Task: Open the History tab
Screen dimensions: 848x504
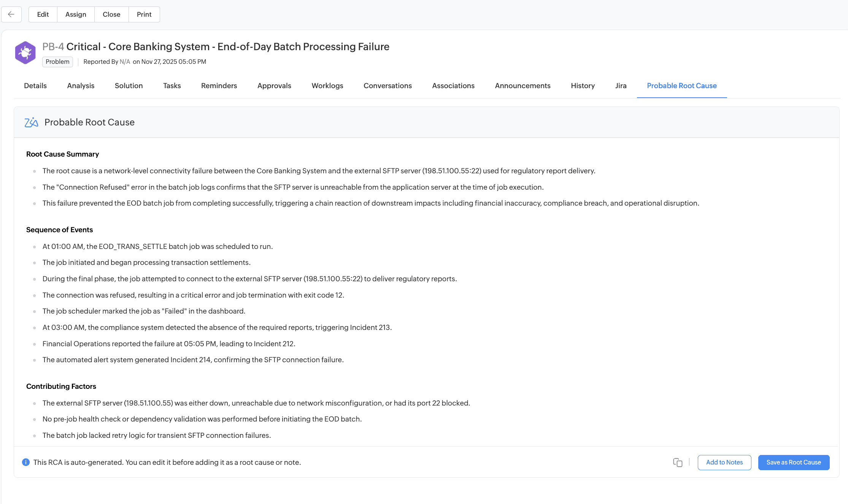Action: click(583, 86)
